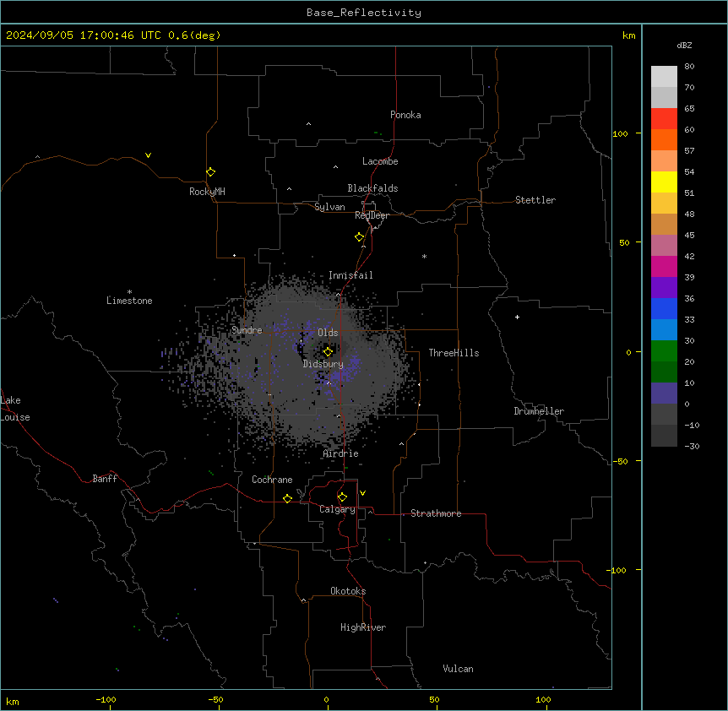
Task: Click the Drumheller label
Action: click(x=539, y=411)
